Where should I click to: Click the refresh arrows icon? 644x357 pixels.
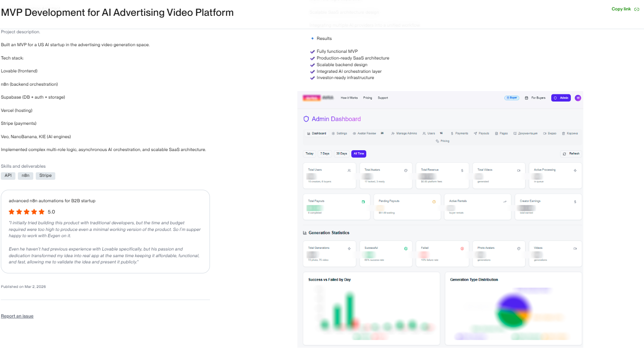point(564,154)
